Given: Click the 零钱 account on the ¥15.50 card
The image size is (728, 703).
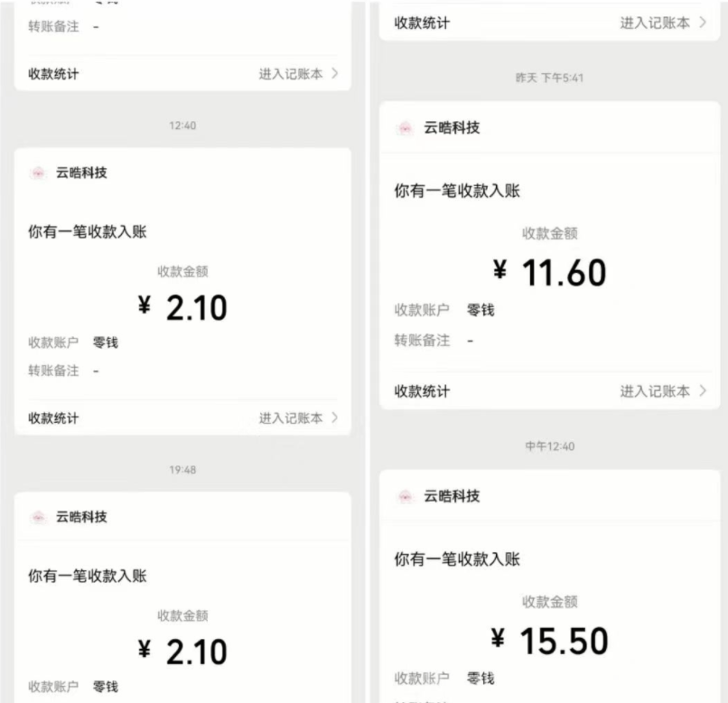Looking at the screenshot, I should (481, 679).
